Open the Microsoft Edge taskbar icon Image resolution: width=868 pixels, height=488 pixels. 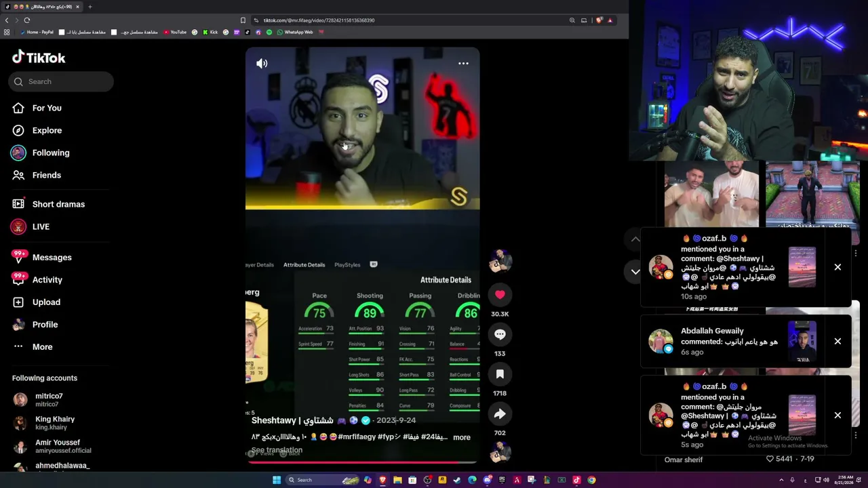pyautogui.click(x=472, y=481)
